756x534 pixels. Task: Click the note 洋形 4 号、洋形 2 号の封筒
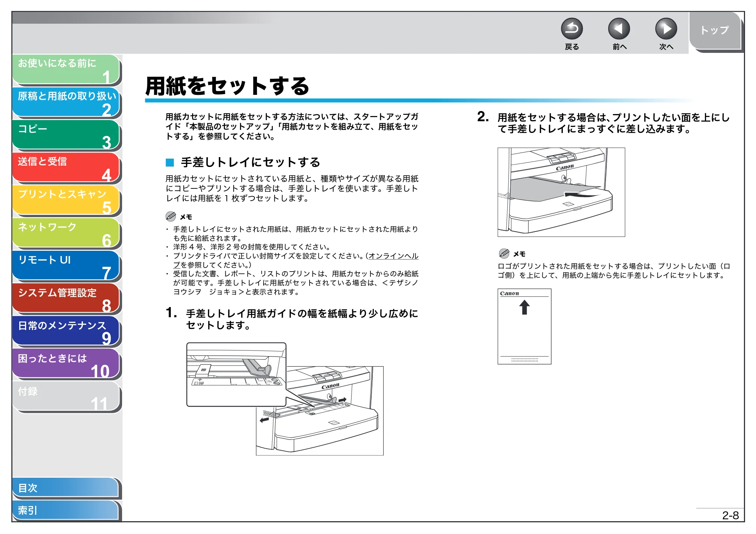[252, 247]
